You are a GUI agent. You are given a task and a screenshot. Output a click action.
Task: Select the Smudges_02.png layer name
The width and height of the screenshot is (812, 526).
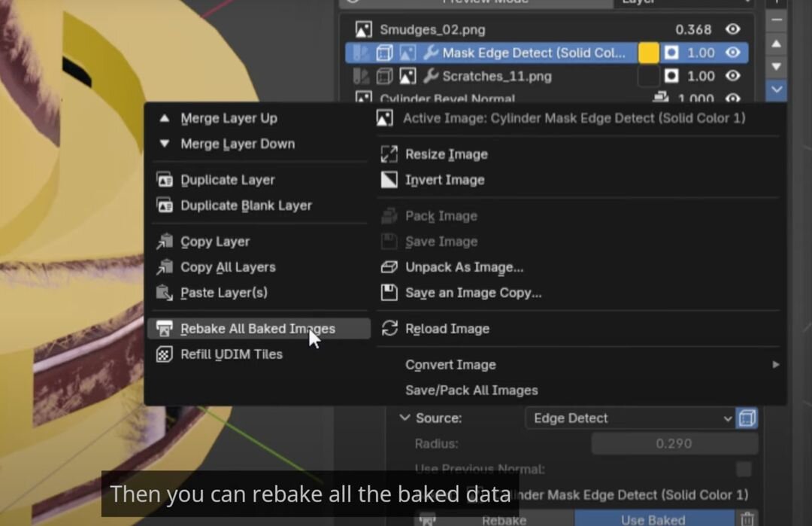tap(432, 29)
